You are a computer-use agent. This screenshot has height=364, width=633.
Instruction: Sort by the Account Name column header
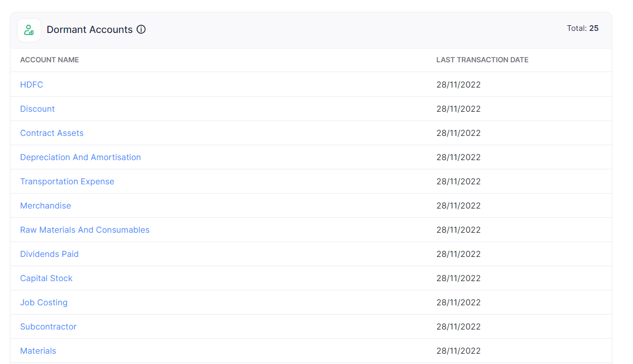coord(49,60)
